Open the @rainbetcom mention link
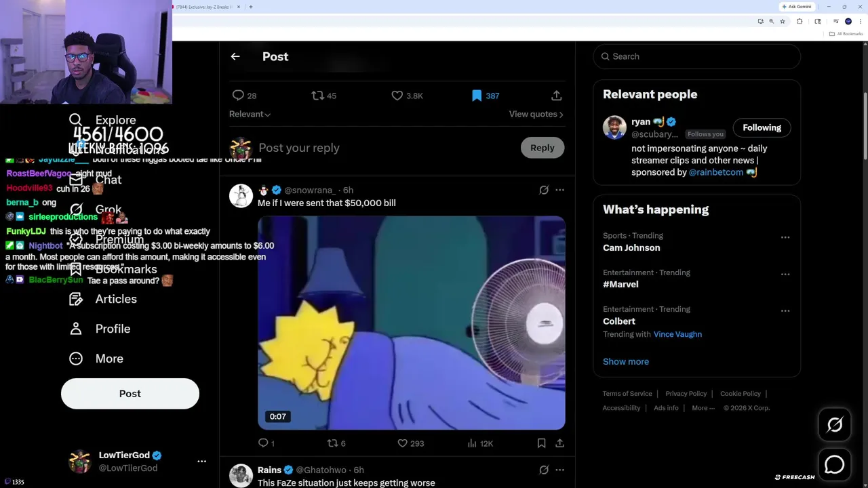The width and height of the screenshot is (868, 488). click(x=716, y=172)
